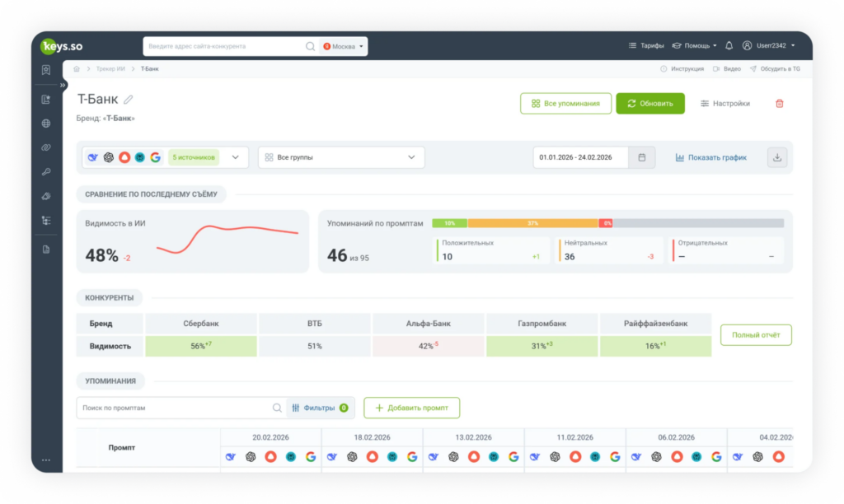Click Отрицательных mentions card
Screen dimensions: 844x504
coord(726,250)
